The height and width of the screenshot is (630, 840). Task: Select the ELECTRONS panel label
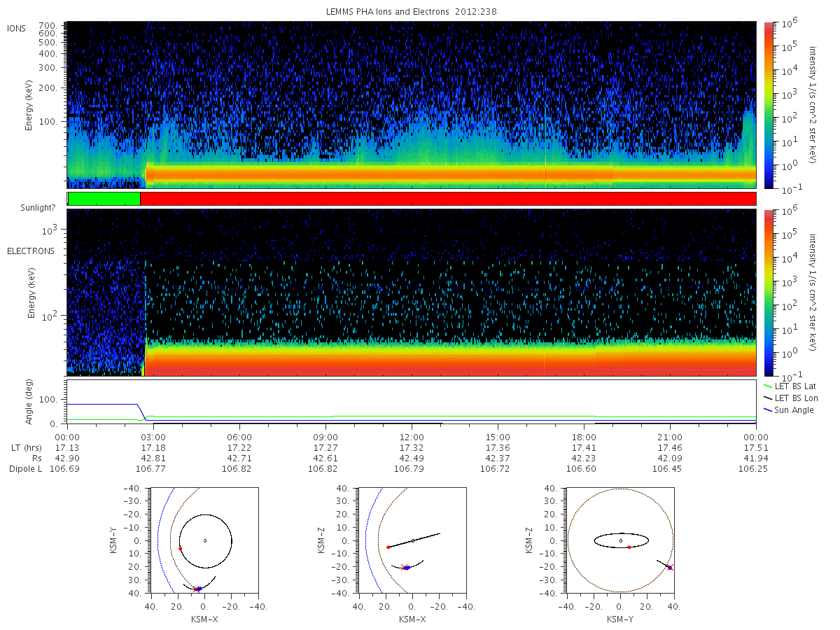[30, 251]
